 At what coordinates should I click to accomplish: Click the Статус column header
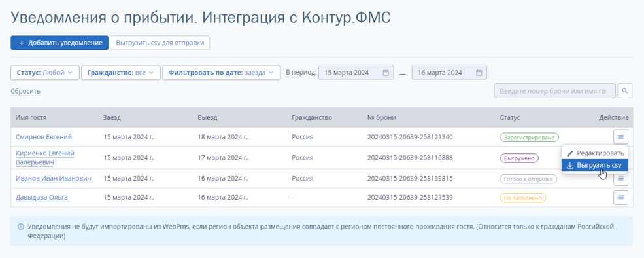tap(510, 118)
